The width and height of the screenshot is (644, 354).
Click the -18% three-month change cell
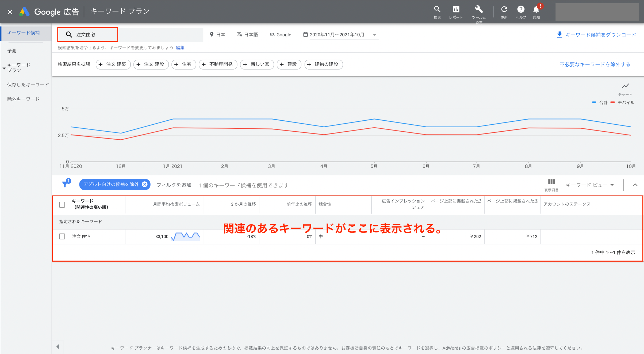tap(251, 237)
